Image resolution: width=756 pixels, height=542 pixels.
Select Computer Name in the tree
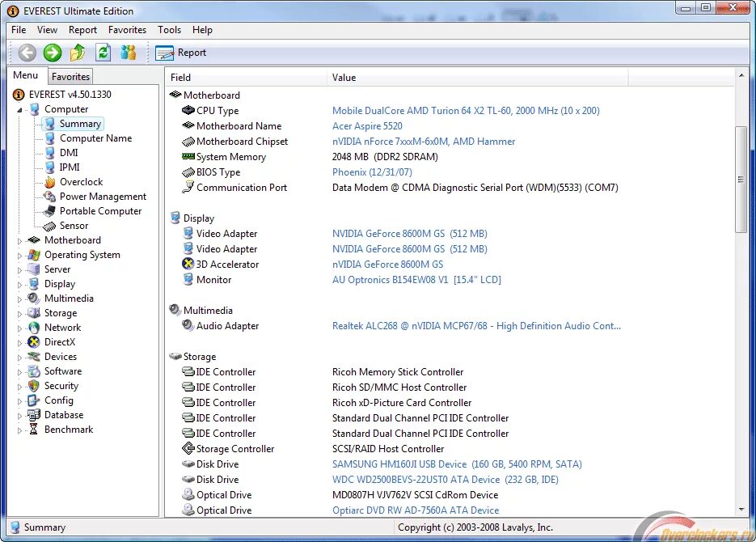pyautogui.click(x=95, y=138)
